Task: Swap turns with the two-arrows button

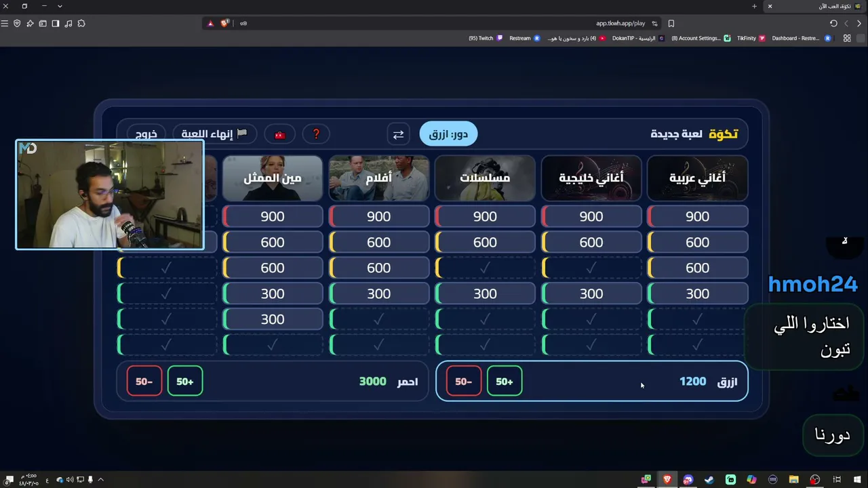Action: click(x=398, y=134)
